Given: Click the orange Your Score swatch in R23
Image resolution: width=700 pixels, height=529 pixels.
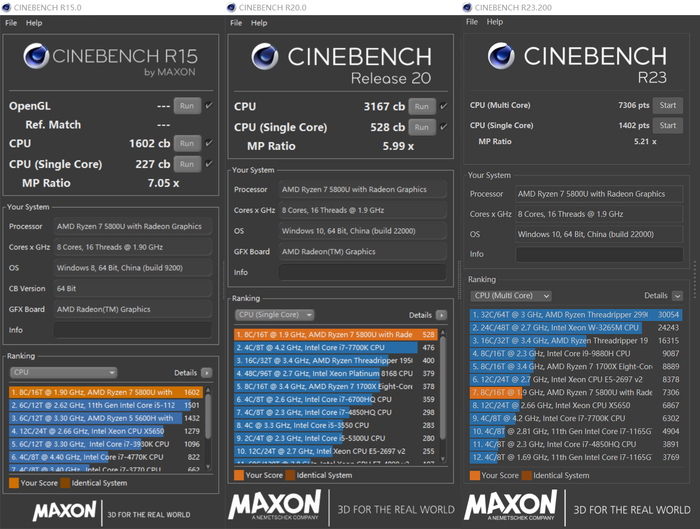Looking at the screenshot, I should [474, 476].
